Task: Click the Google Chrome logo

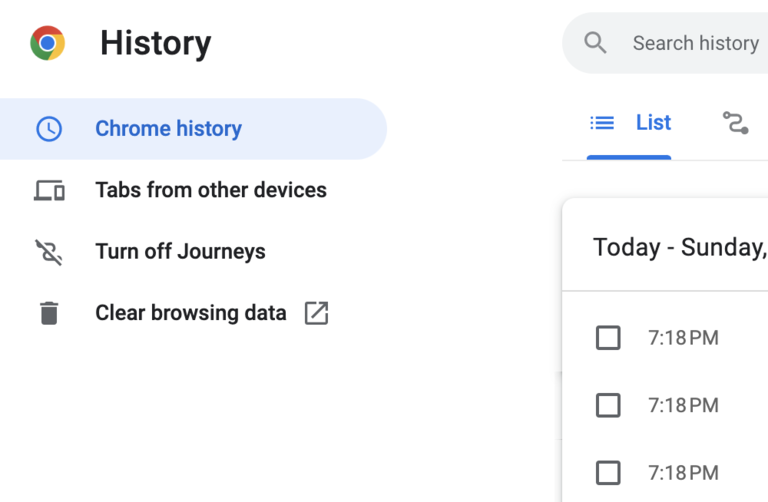Action: [47, 43]
